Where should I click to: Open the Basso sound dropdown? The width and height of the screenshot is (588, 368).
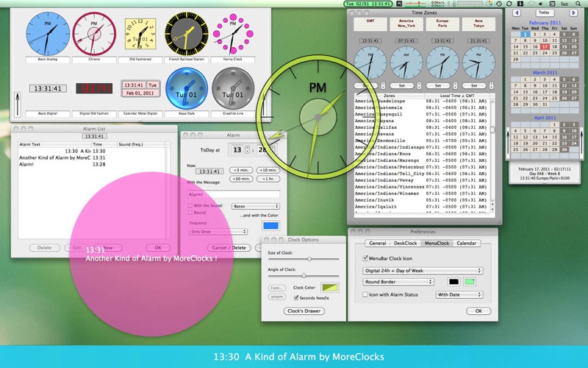[x=256, y=206]
